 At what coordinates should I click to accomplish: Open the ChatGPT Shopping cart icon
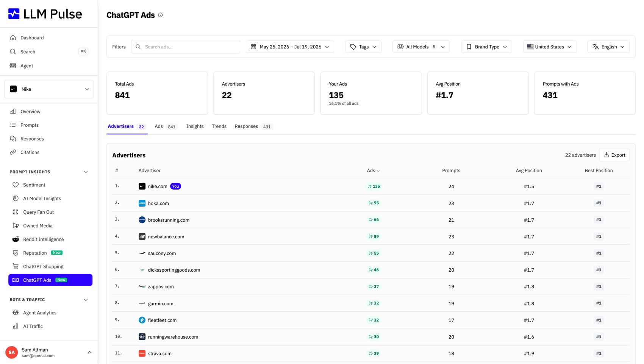tap(16, 266)
